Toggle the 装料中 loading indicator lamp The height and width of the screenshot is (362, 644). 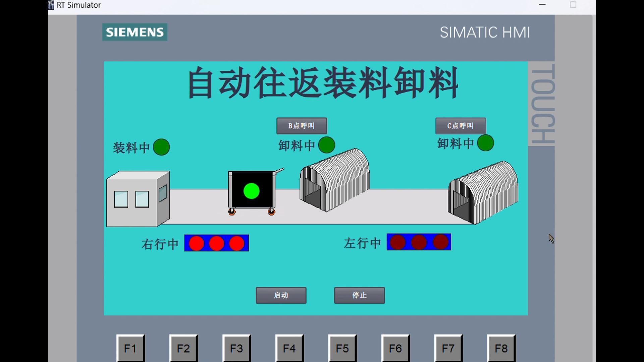[161, 147]
